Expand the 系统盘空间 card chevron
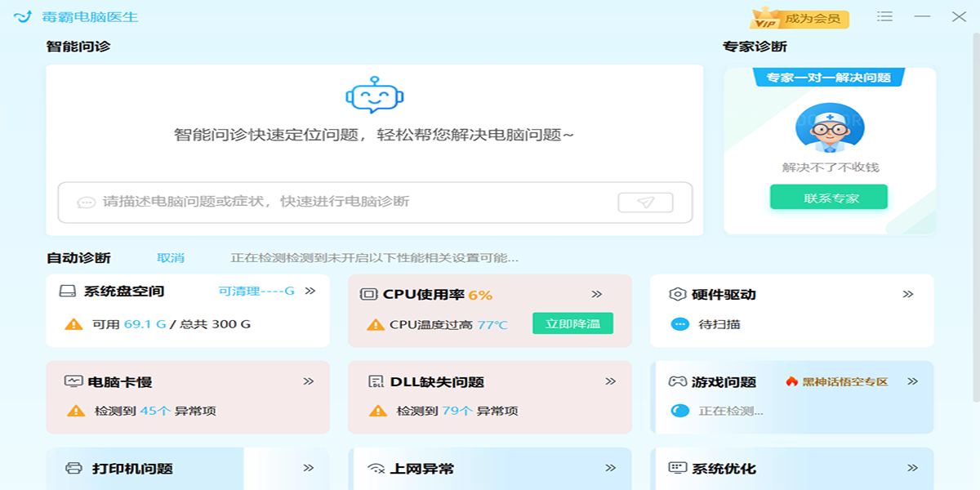 (x=310, y=291)
